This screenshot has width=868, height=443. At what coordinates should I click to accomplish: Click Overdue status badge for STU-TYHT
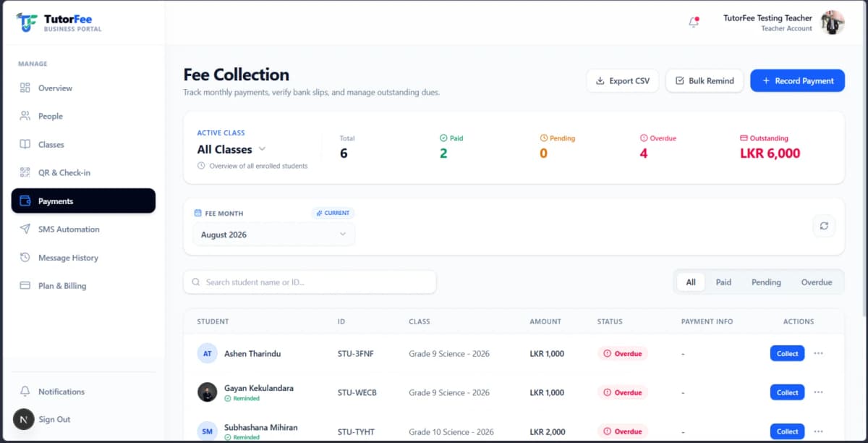[x=623, y=431]
